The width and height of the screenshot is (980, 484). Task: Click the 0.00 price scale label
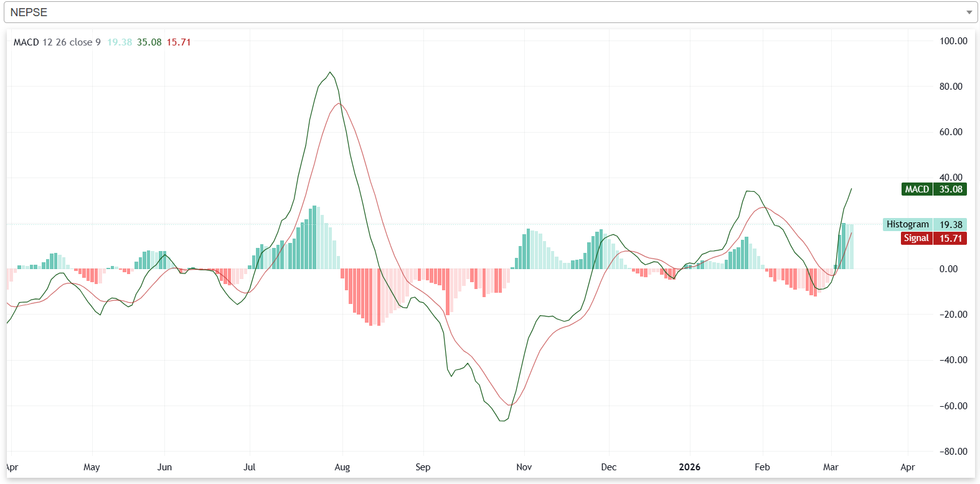coord(948,269)
